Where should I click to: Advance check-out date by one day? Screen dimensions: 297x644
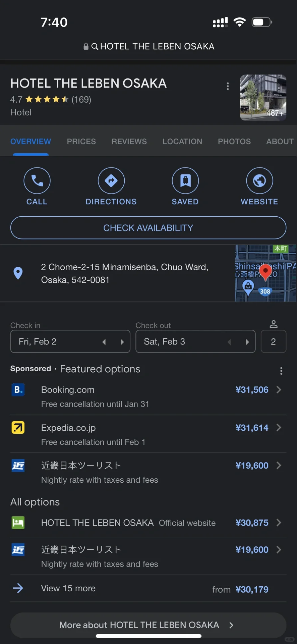247,342
